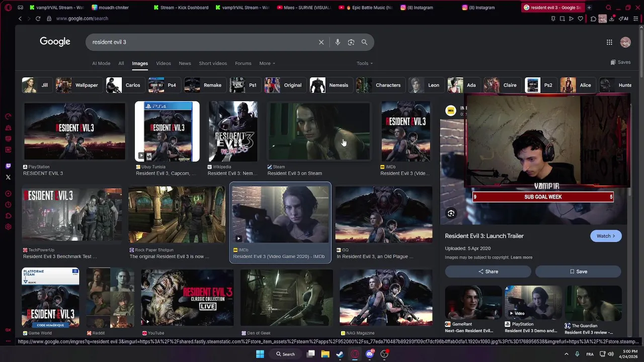Open history clock icon in sidebar
This screenshot has height=362, width=644.
(8, 205)
